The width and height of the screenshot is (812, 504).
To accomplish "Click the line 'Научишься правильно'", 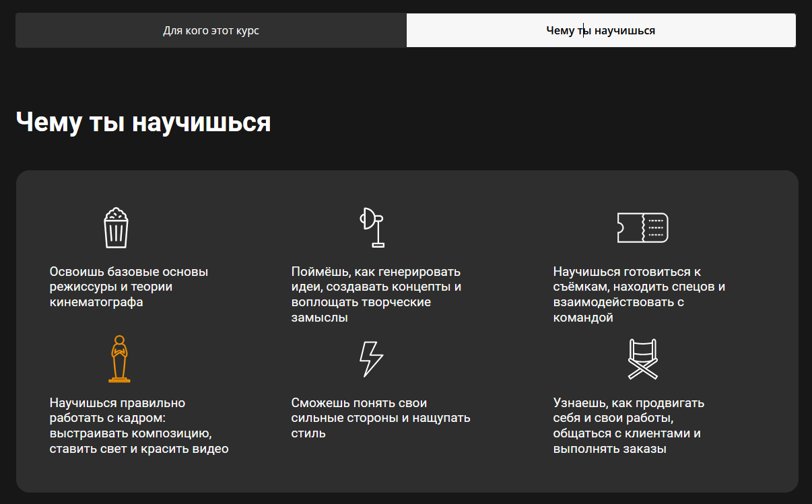I will [117, 403].
